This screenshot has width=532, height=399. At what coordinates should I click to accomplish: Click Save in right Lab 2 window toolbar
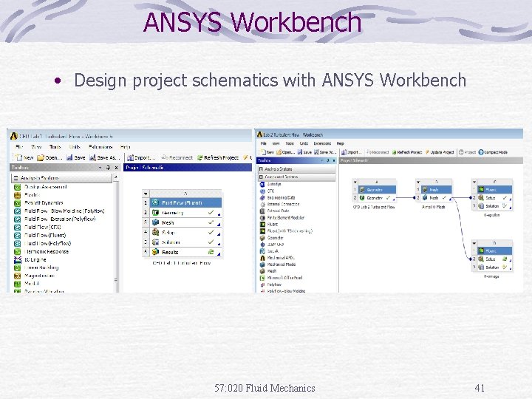[304, 152]
